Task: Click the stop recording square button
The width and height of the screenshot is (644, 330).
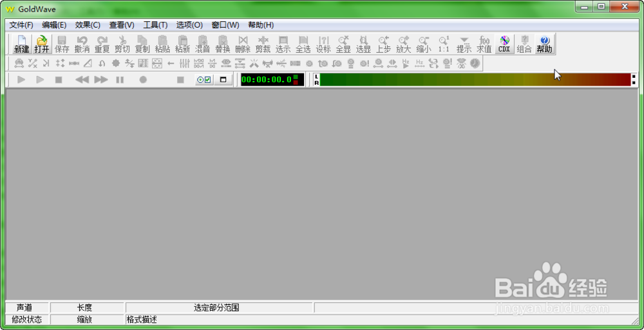Action: point(180,80)
